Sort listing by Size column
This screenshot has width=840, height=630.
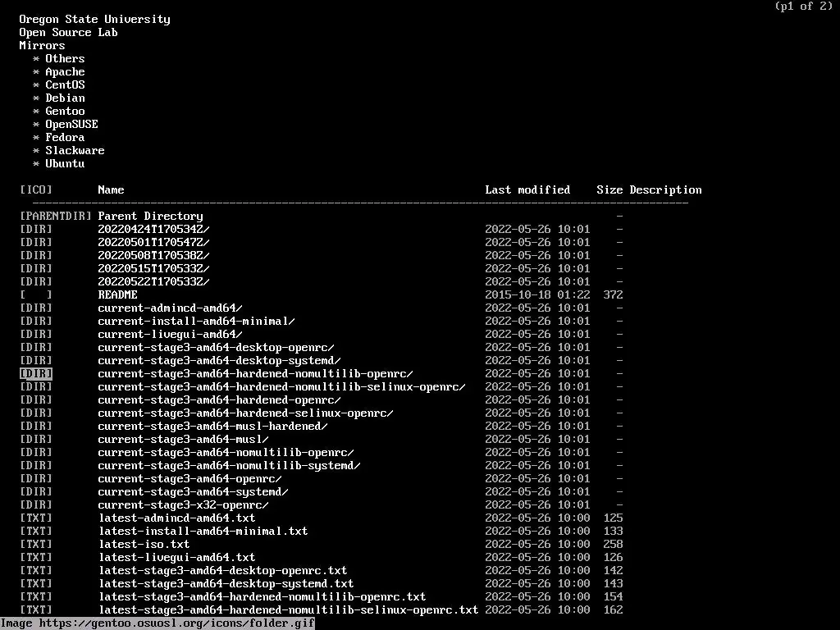[609, 189]
